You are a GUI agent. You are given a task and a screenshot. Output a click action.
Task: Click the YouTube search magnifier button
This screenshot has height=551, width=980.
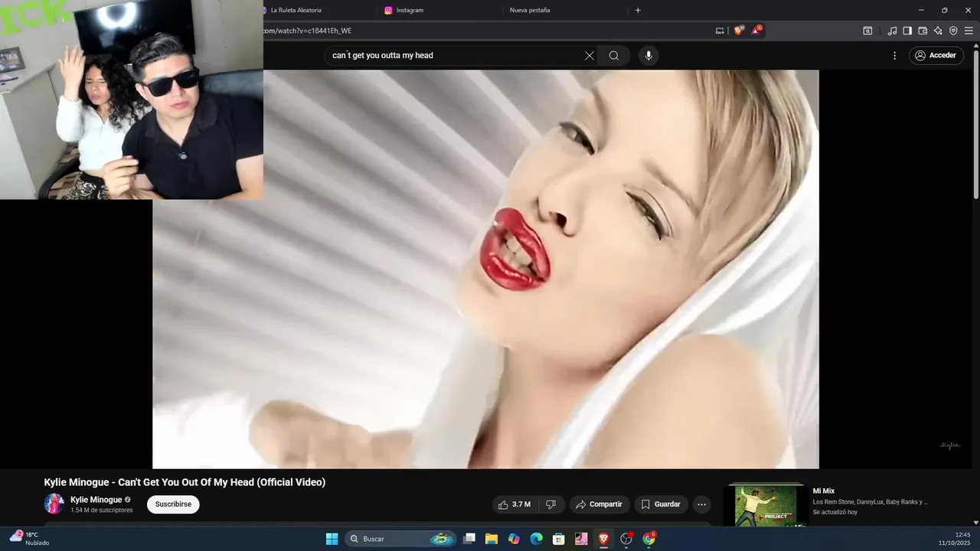[x=614, y=56]
